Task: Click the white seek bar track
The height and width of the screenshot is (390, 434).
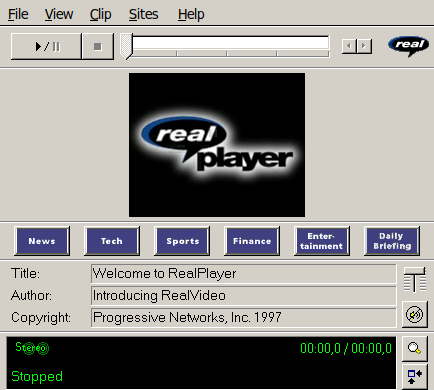Action: (x=231, y=43)
